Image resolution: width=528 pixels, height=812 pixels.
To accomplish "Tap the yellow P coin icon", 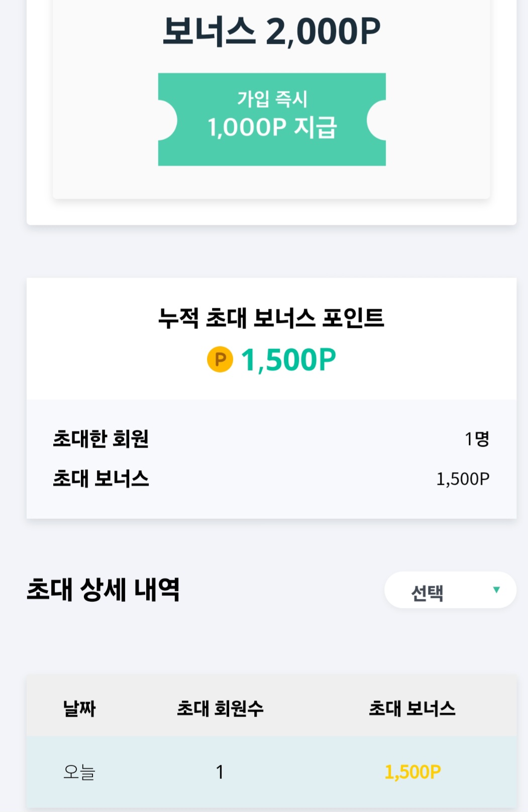I will (220, 359).
